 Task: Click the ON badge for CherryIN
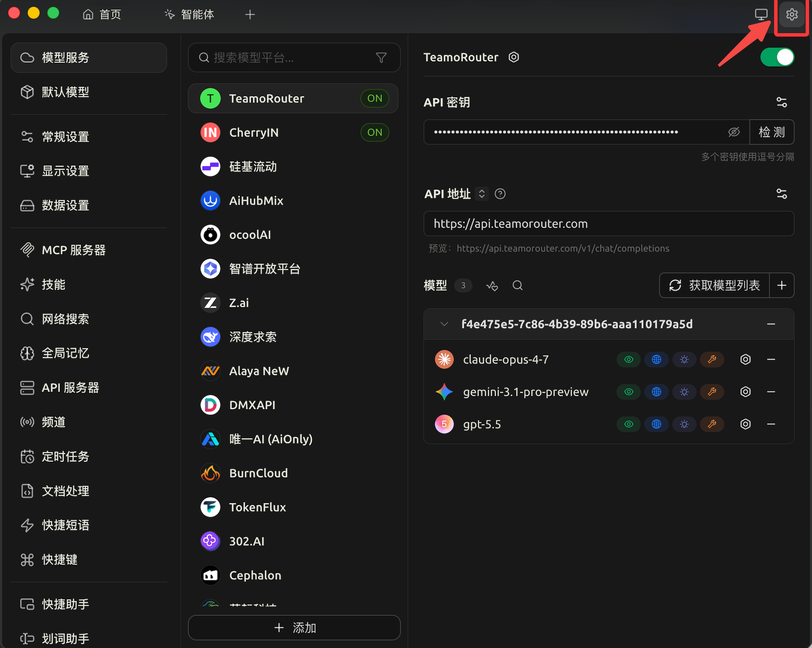coord(375,133)
